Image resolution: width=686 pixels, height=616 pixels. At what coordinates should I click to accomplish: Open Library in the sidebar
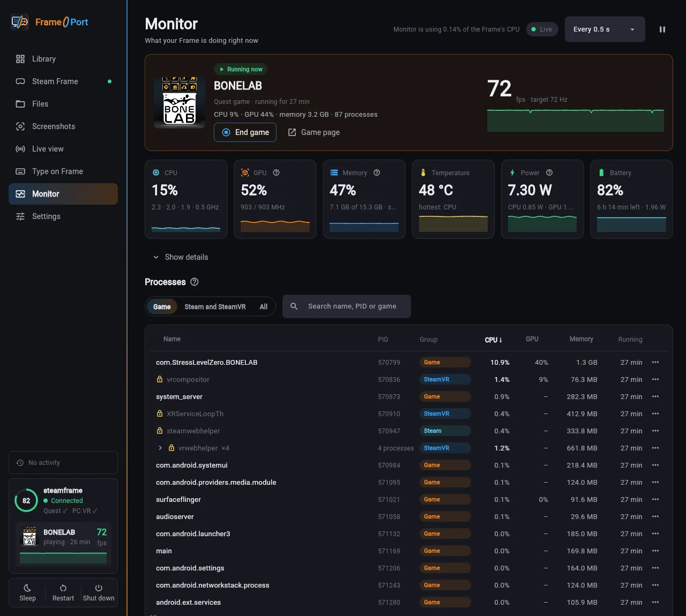pyautogui.click(x=63, y=59)
